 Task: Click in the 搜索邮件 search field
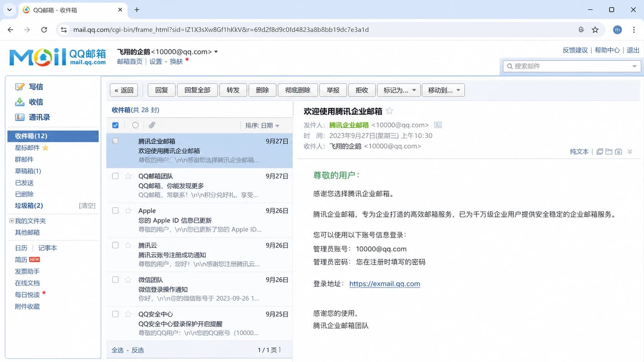click(x=572, y=66)
